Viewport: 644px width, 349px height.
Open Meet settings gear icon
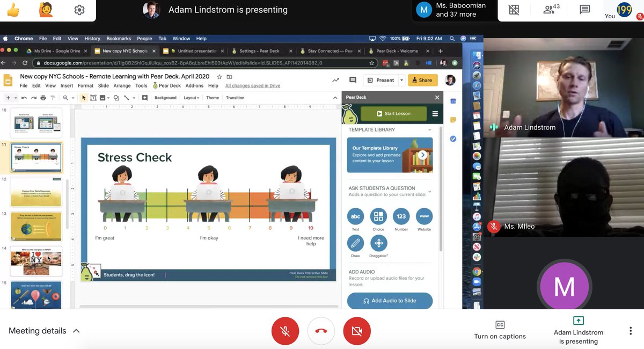point(79,10)
